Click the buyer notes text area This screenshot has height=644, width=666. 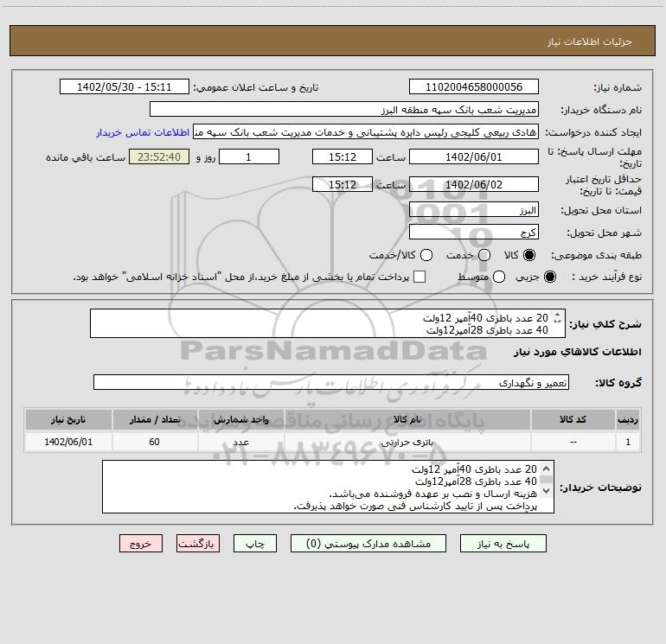pos(328,487)
